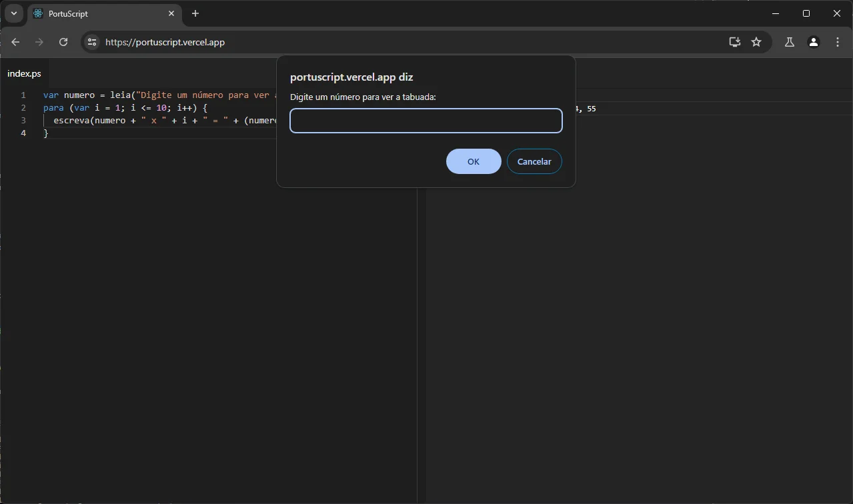
Task: Click the address bar URL
Action: pyautogui.click(x=165, y=42)
